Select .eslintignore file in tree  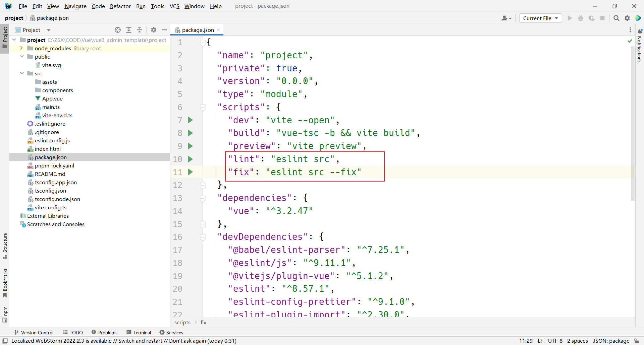[x=50, y=124]
